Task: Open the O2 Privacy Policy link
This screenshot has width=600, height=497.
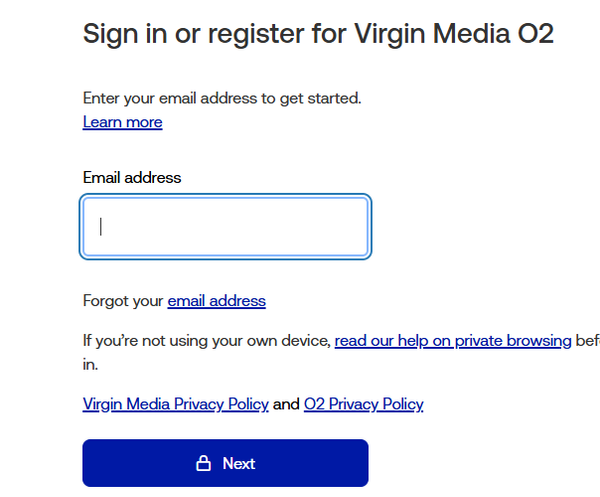Action: pyautogui.click(x=363, y=404)
